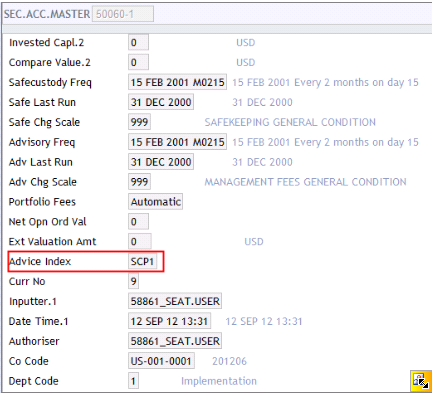This screenshot has height=393, width=432.
Task: Select the Safecustody Freq field
Action: click(x=177, y=82)
